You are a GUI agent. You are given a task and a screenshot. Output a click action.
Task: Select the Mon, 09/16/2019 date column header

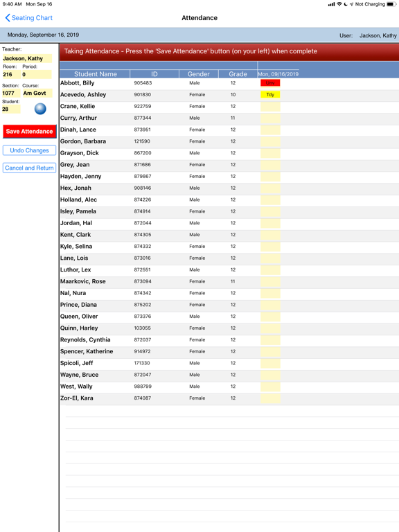[278, 74]
